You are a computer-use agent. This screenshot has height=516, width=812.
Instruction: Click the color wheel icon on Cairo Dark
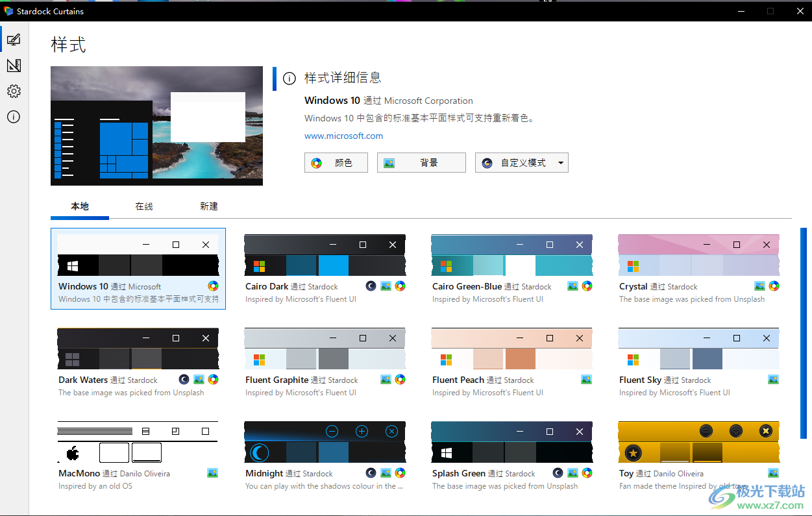[x=400, y=286]
